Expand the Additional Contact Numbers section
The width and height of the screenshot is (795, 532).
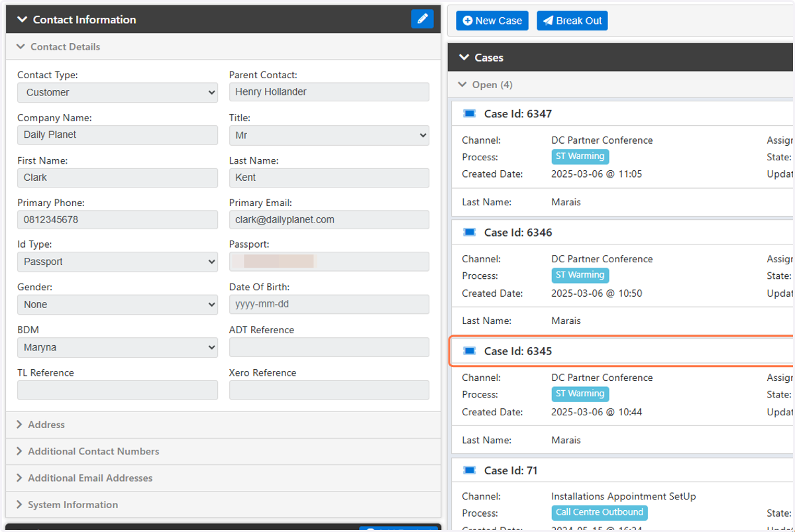tap(223, 451)
